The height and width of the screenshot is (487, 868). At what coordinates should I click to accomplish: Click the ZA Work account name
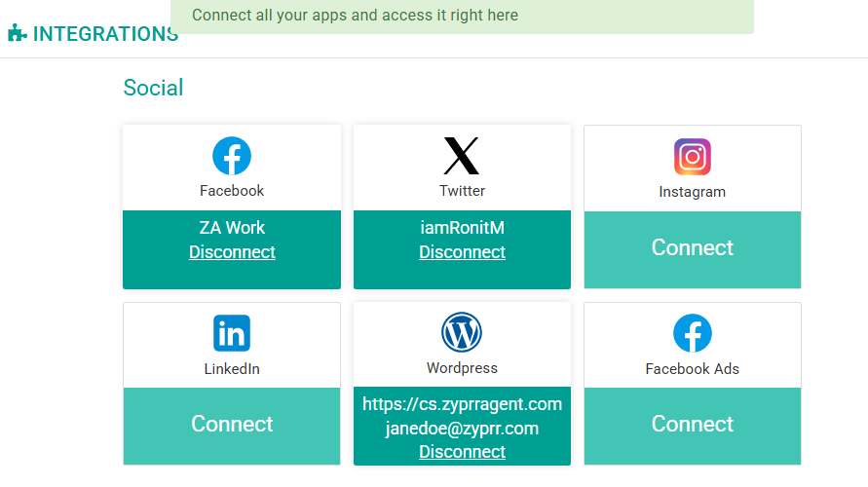coord(232,228)
